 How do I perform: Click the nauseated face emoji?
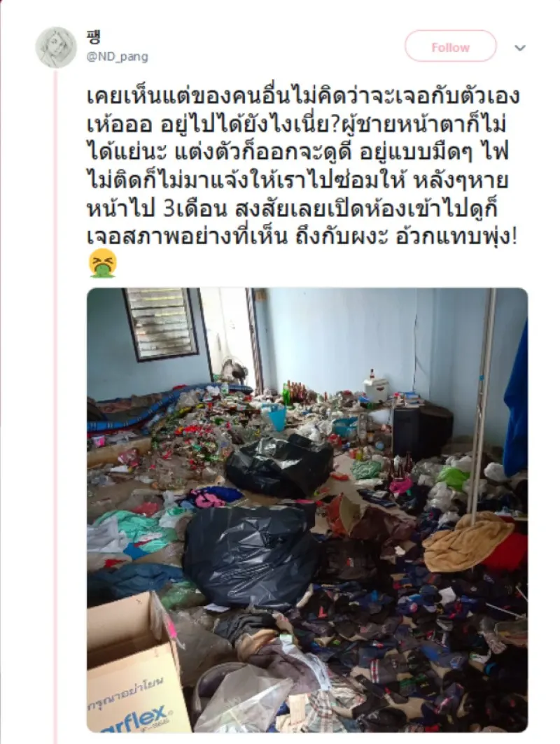click(x=102, y=263)
